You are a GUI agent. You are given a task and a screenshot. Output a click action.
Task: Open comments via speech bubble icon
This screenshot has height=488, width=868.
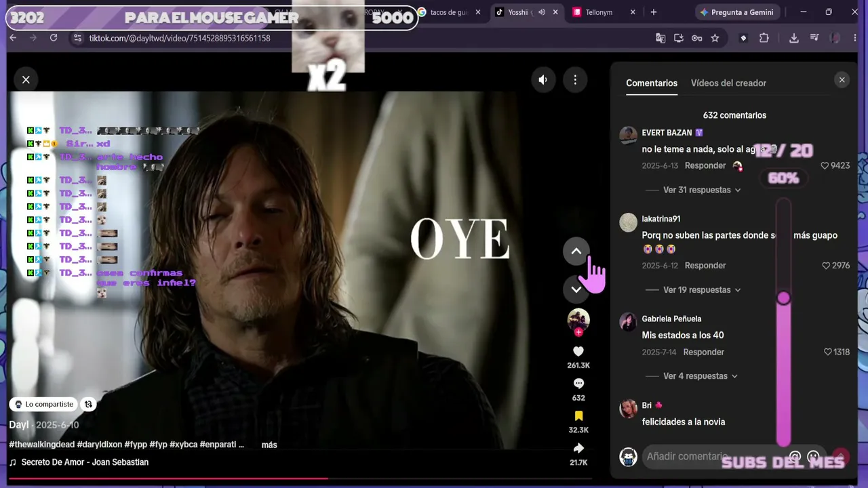tap(578, 384)
